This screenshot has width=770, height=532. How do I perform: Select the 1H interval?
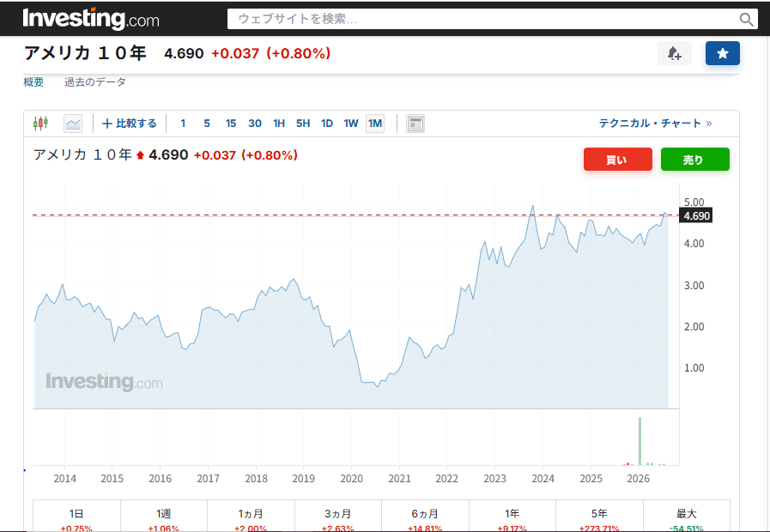[x=279, y=124]
